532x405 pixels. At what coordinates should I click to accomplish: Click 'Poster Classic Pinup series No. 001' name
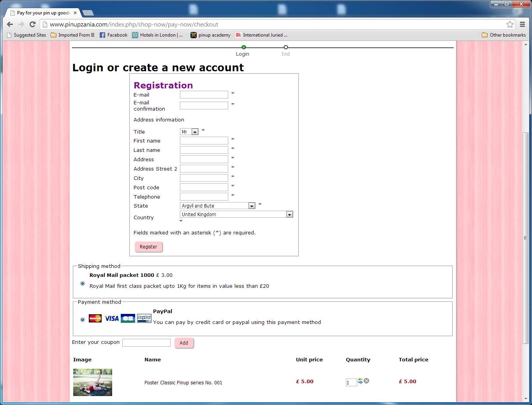pyautogui.click(x=183, y=383)
